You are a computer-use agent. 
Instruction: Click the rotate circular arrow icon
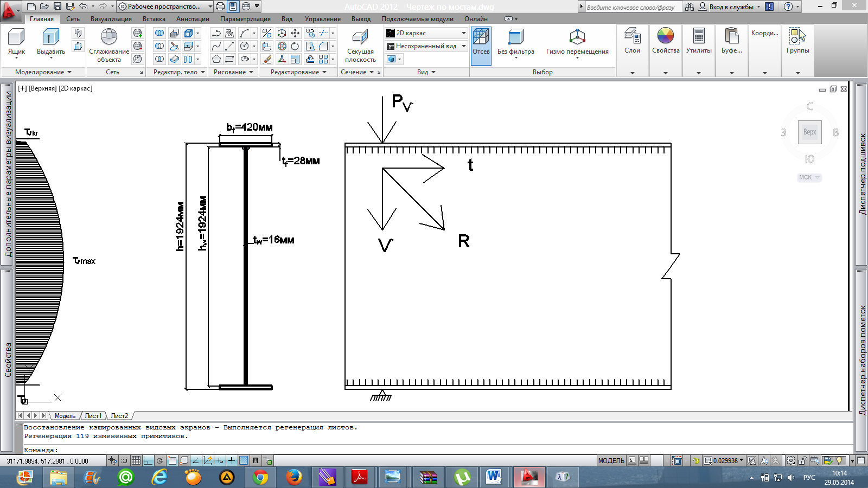pos(295,46)
